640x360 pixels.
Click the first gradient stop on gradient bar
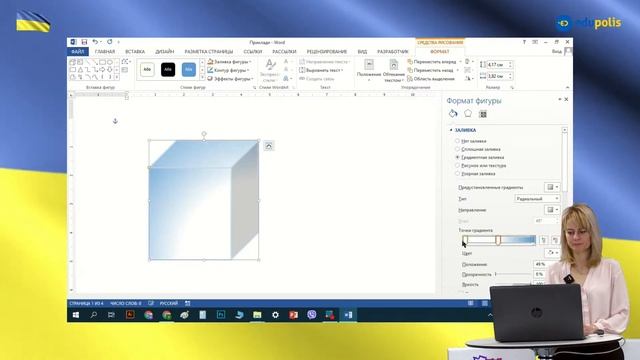[x=465, y=240]
